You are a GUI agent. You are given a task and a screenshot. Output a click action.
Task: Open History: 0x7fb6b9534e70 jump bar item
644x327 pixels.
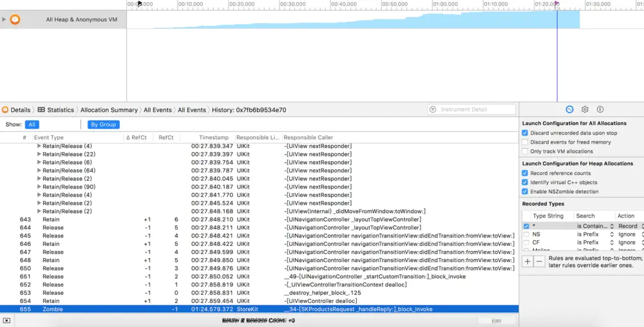[x=249, y=110]
